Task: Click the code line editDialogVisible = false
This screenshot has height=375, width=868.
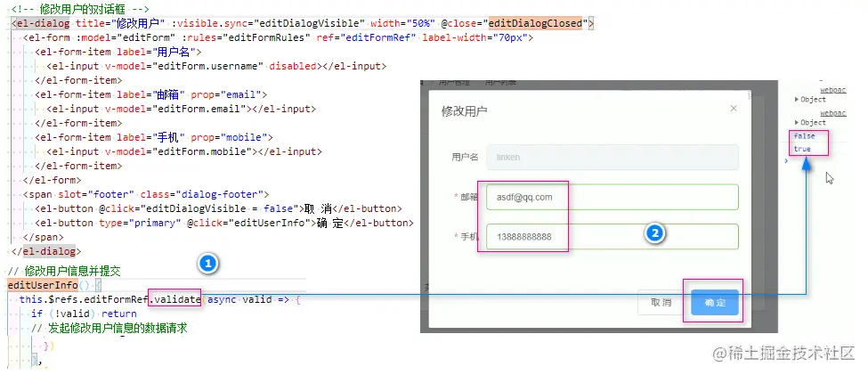Action: coord(218,208)
